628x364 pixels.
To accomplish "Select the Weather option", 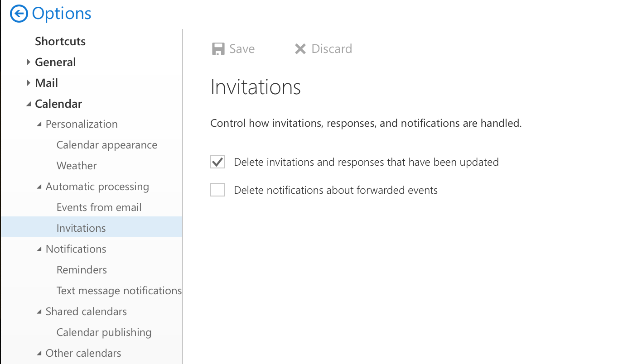I will [77, 166].
